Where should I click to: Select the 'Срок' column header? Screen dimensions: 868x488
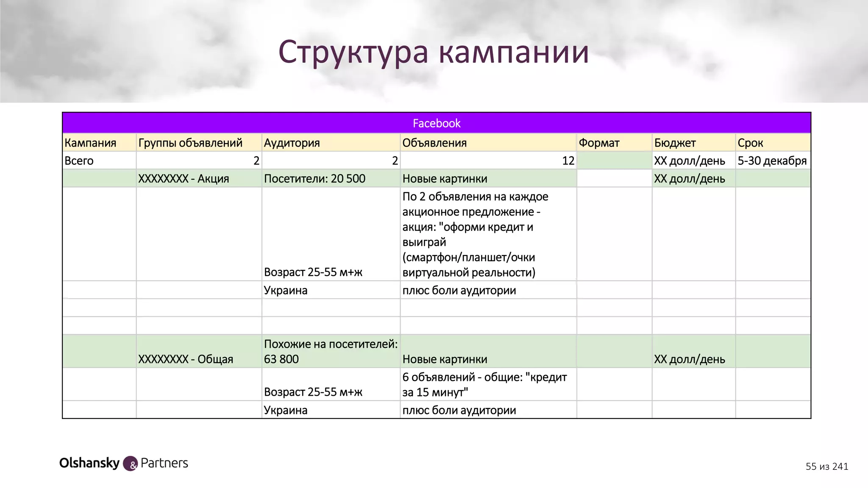click(773, 143)
